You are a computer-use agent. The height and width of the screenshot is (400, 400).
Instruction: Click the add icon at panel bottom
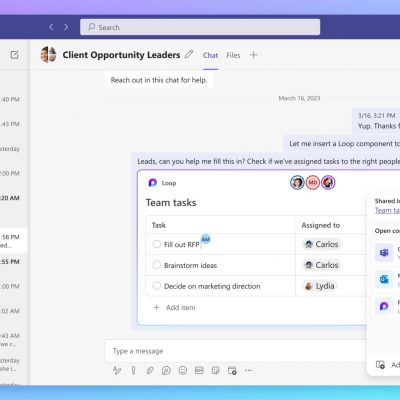pos(380,365)
